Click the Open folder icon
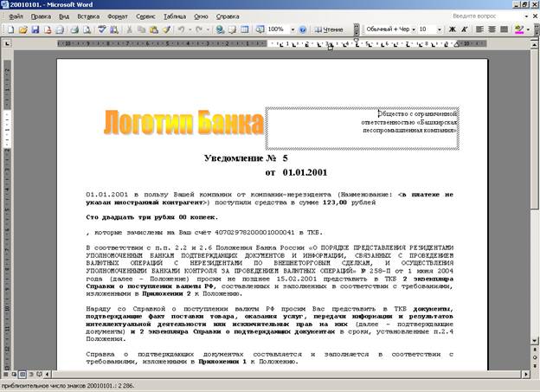Image resolution: width=540 pixels, height=392 pixels. 22,29
